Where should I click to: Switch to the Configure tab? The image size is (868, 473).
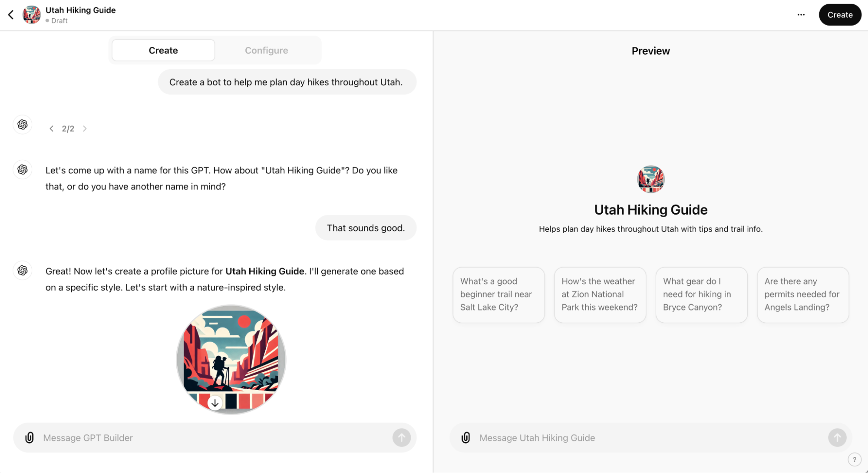pyautogui.click(x=266, y=50)
